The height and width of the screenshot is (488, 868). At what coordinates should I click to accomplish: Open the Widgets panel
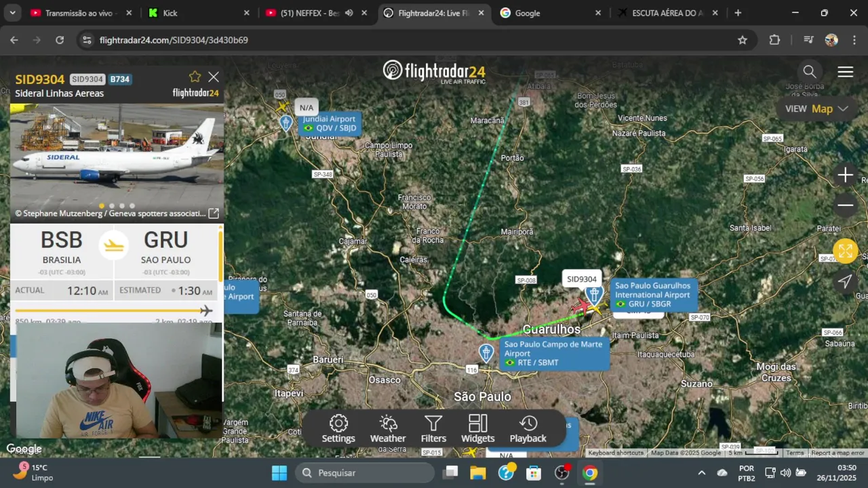[478, 429]
